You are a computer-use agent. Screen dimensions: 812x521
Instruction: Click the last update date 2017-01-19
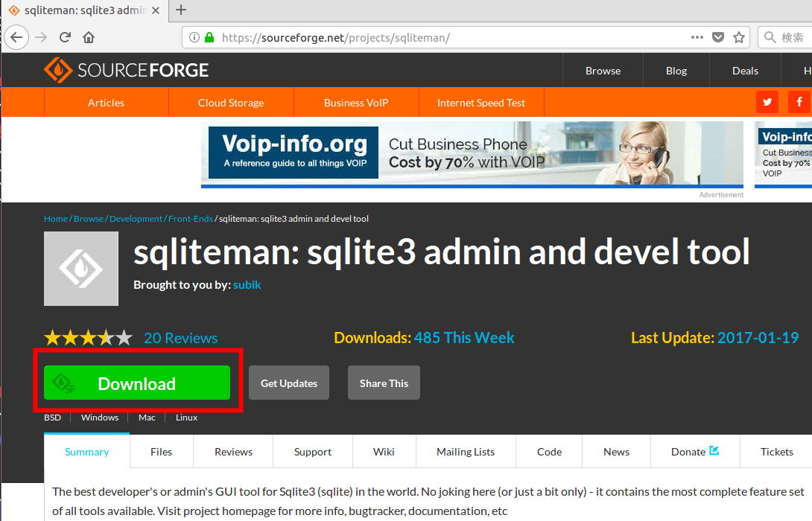coord(758,338)
